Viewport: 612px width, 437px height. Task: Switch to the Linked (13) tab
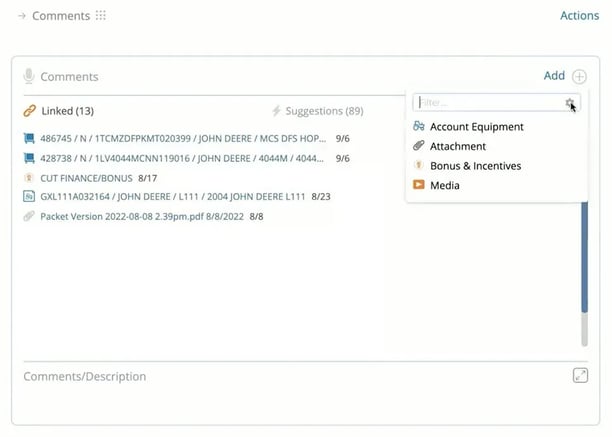coord(67,111)
